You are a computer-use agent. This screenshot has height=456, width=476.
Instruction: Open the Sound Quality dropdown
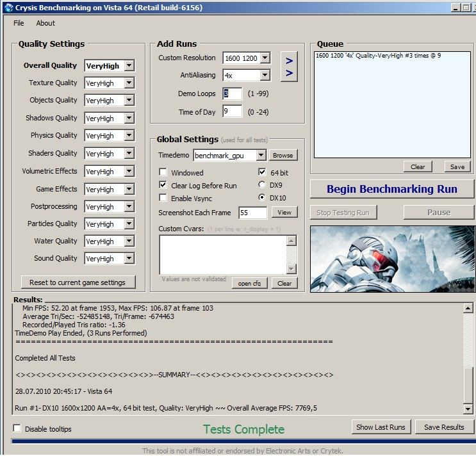(x=129, y=258)
